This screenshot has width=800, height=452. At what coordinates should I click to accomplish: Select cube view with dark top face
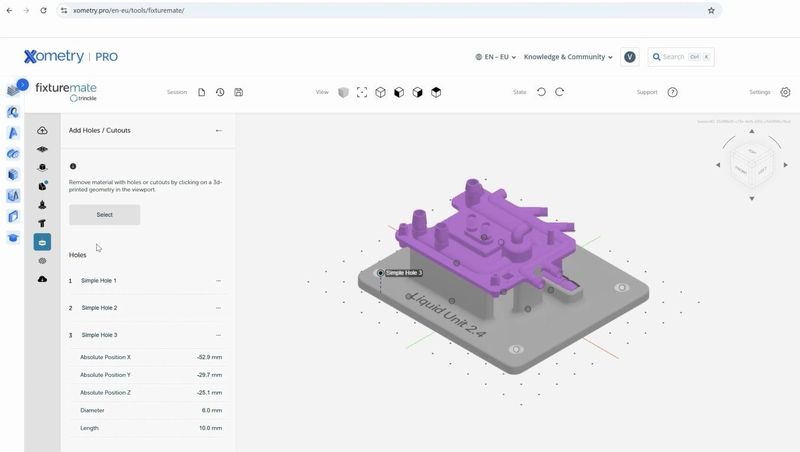tap(436, 92)
